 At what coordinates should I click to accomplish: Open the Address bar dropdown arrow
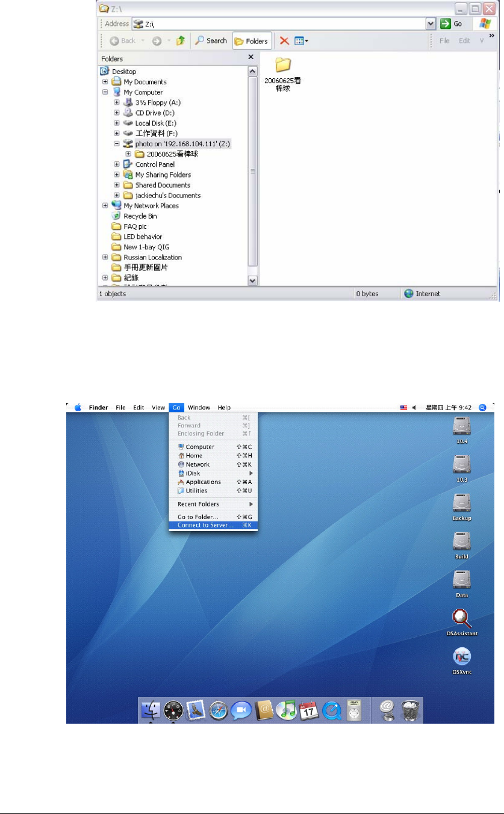tap(431, 23)
